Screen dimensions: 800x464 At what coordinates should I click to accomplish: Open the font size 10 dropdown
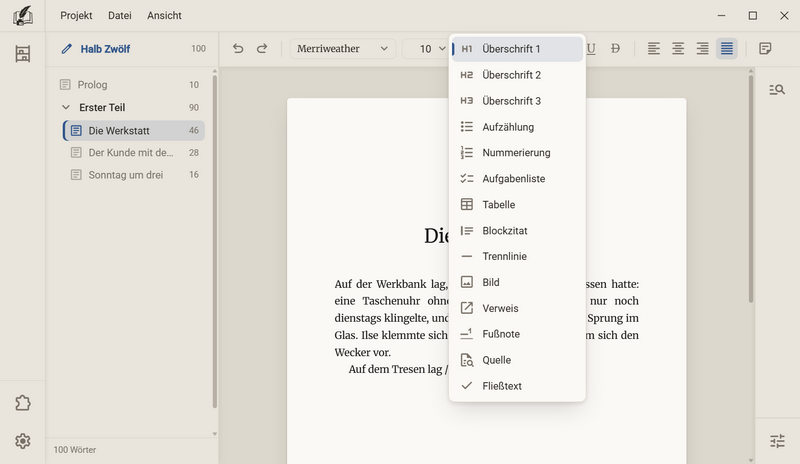[426, 48]
